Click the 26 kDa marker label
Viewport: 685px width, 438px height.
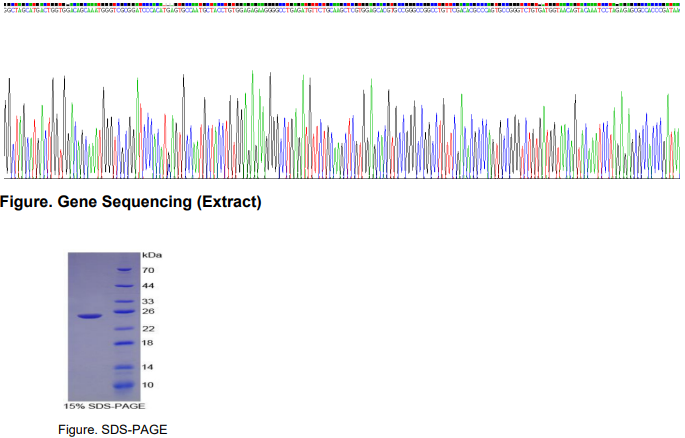click(x=147, y=311)
